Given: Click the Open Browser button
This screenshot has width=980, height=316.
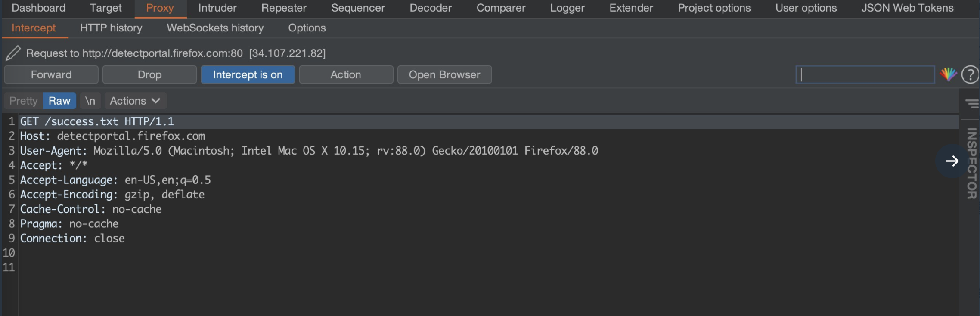Looking at the screenshot, I should click(444, 74).
